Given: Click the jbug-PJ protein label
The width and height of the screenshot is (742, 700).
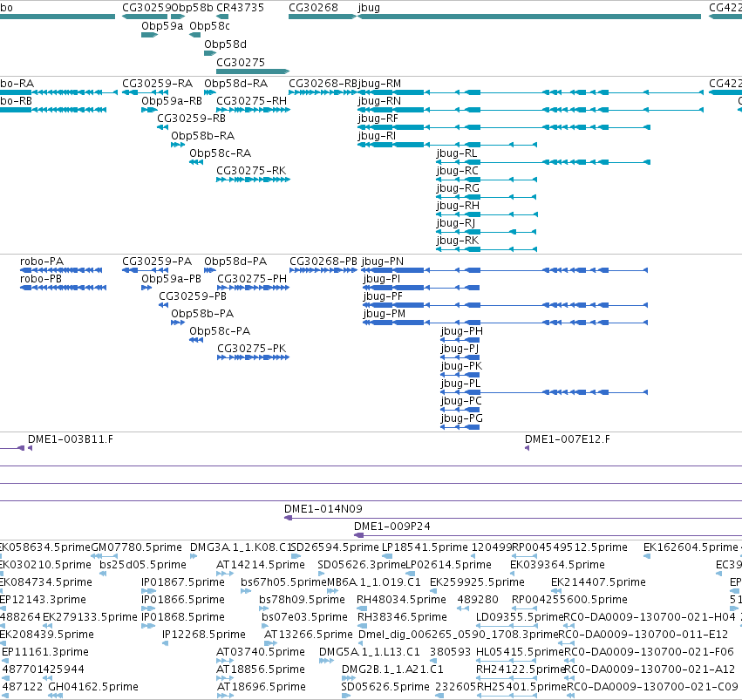Looking at the screenshot, I should point(459,349).
